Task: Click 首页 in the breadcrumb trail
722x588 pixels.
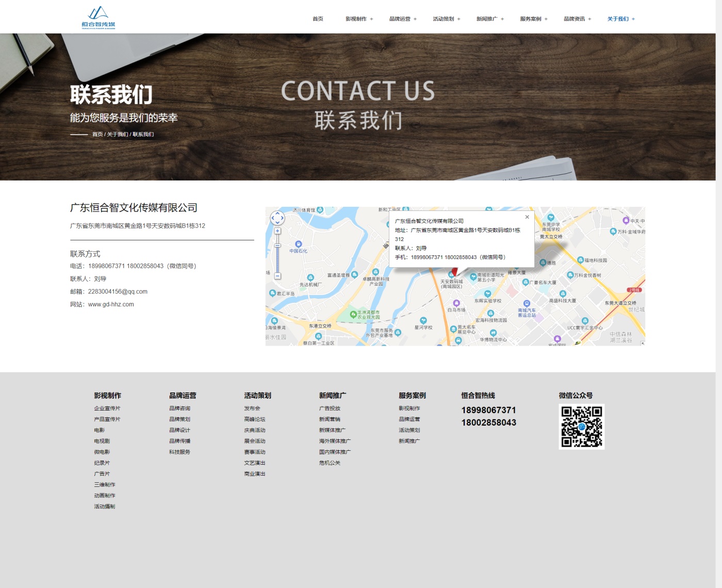Action: pos(97,135)
